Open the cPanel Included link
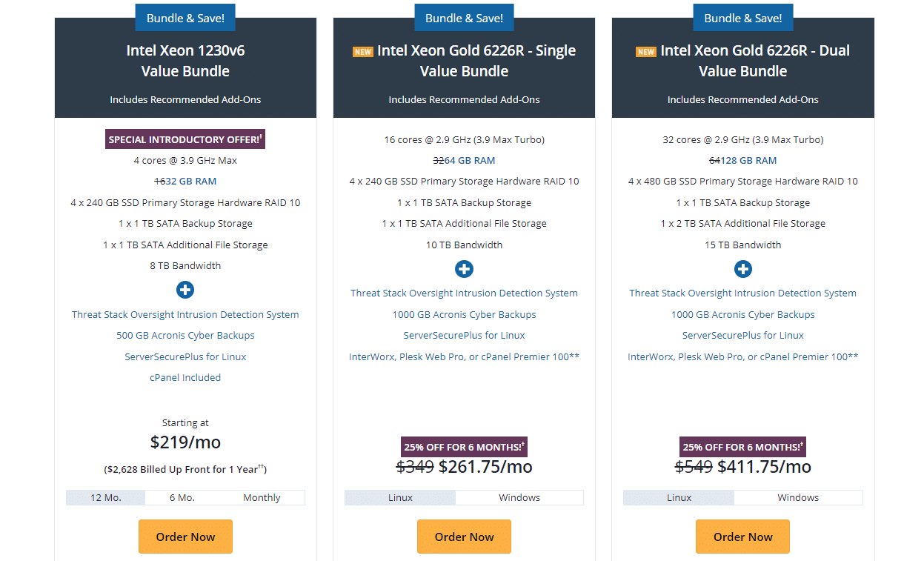Screen dimensions: 924x561 pos(185,377)
